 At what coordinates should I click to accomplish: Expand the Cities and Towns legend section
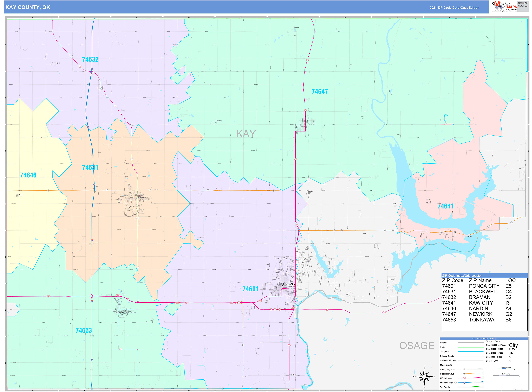tap(493, 341)
